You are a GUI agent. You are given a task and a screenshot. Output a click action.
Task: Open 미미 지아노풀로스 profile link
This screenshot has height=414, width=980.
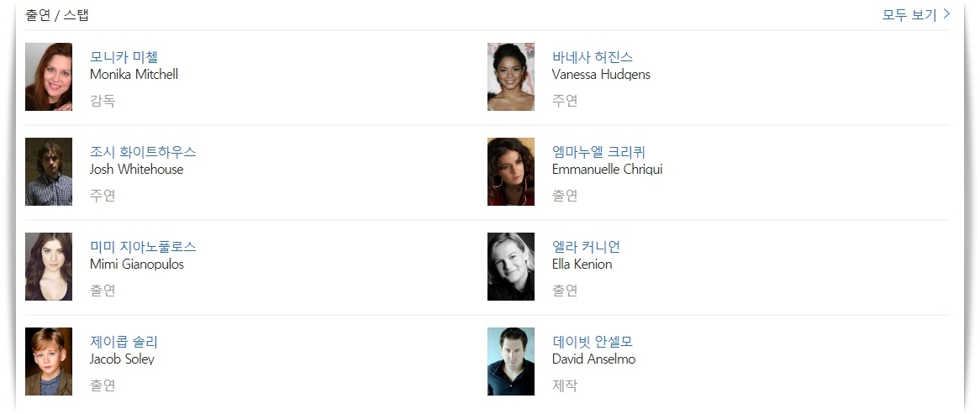click(143, 247)
